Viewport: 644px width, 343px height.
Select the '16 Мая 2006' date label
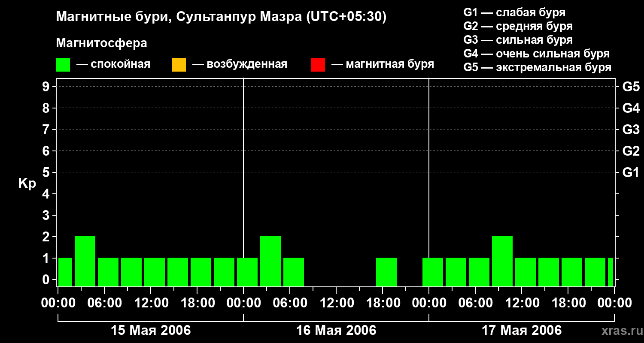(336, 331)
